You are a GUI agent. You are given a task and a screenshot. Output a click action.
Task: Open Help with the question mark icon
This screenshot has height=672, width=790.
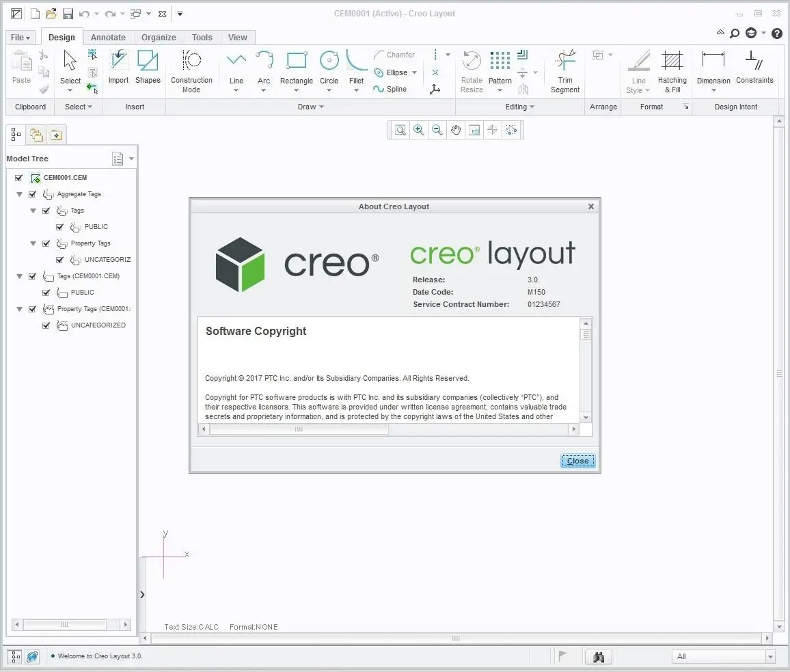[777, 33]
